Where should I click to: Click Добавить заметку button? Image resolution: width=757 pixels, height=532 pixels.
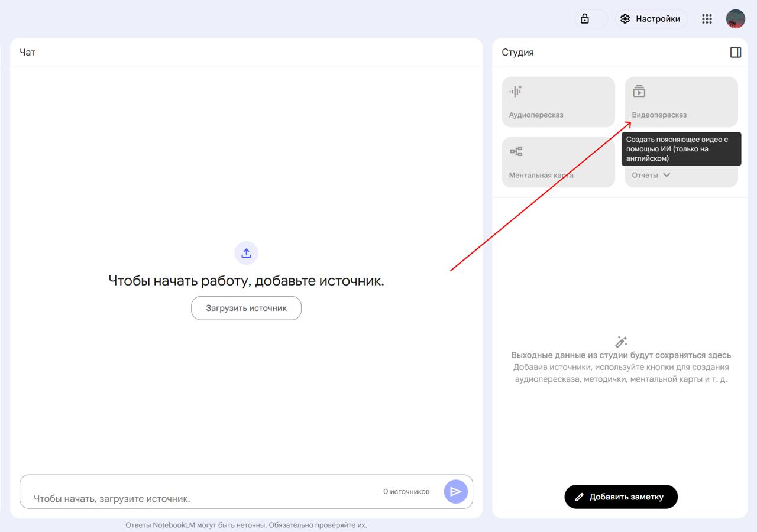[621, 497]
